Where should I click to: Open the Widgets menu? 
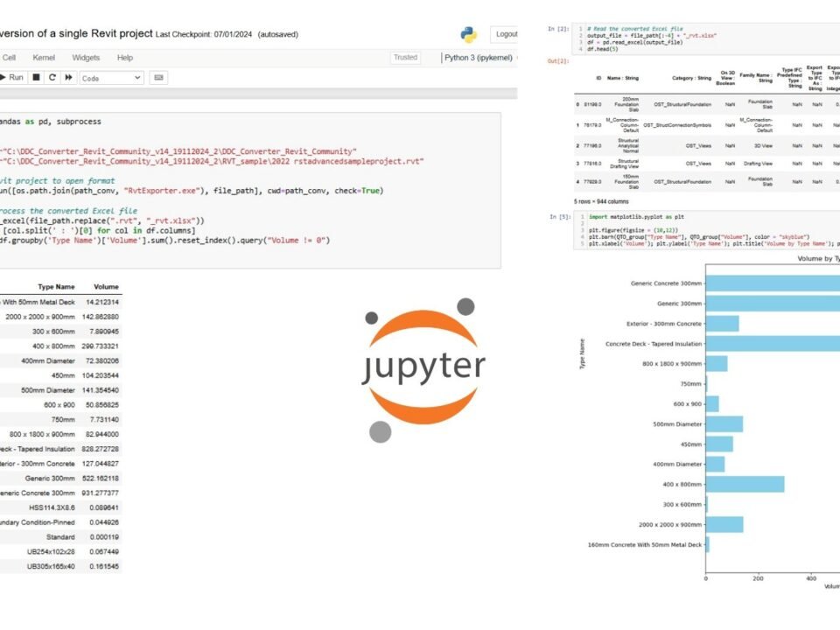(x=86, y=58)
